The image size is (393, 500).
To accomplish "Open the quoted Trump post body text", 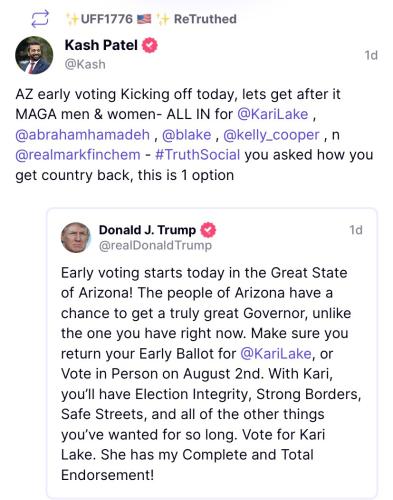I will 211,374.
